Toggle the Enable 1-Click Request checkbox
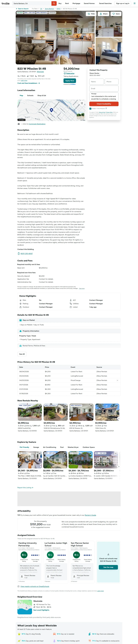The height and width of the screenshot is (644, 138). (x=90, y=109)
